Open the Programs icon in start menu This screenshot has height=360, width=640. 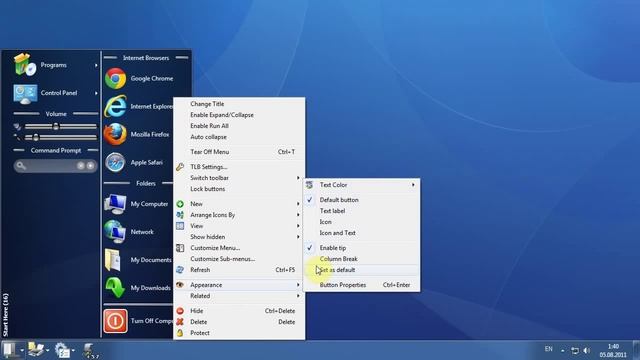(x=24, y=65)
